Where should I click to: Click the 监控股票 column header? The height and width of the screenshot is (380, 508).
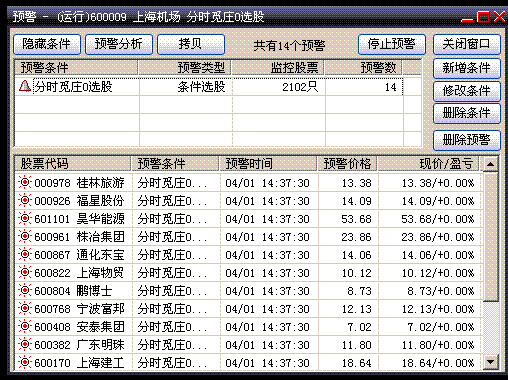278,68
